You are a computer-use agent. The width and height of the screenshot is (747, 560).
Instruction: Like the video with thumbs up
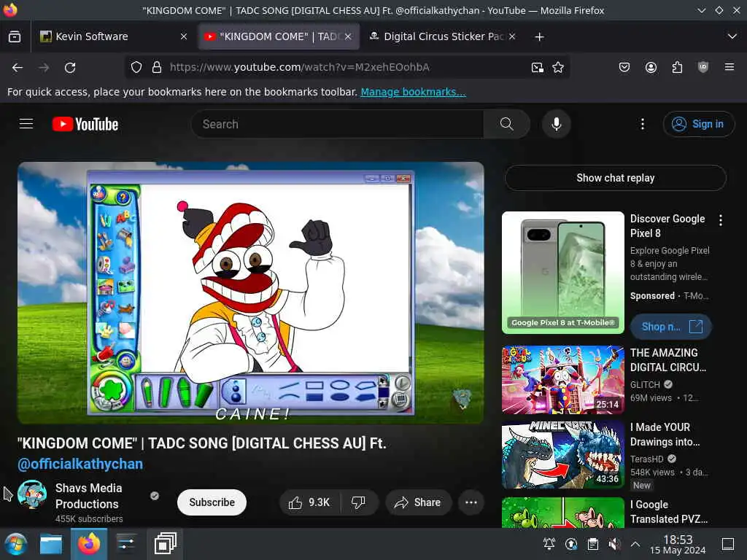(309, 502)
